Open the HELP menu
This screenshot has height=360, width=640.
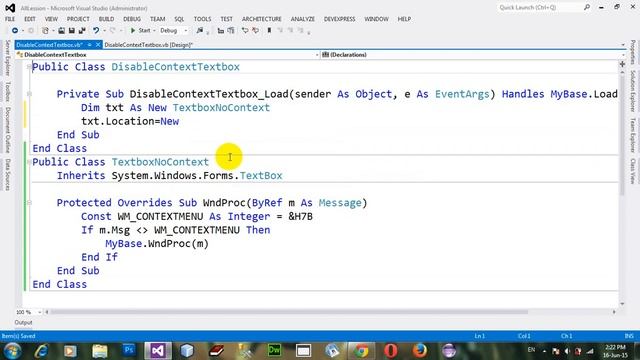pyautogui.click(x=404, y=19)
